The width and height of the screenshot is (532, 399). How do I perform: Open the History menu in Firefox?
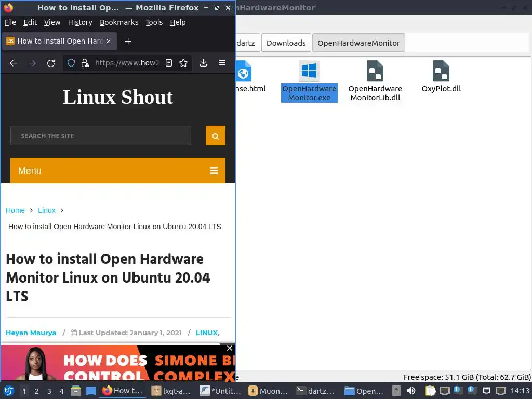coord(80,22)
